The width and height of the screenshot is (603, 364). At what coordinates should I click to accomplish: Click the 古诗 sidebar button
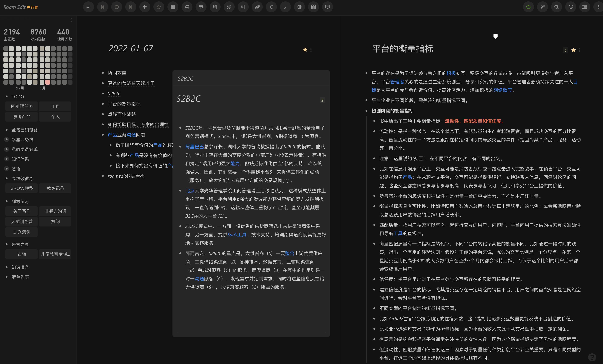pyautogui.click(x=22, y=254)
